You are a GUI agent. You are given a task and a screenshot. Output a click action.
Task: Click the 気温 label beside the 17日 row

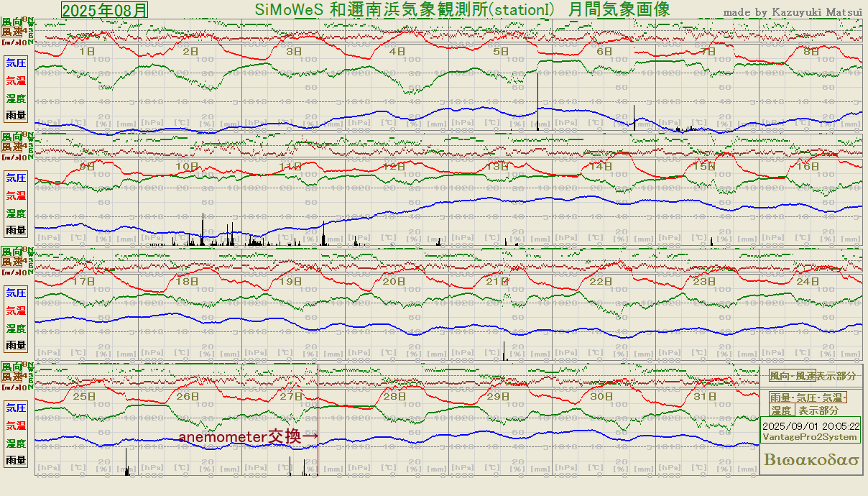[16, 311]
